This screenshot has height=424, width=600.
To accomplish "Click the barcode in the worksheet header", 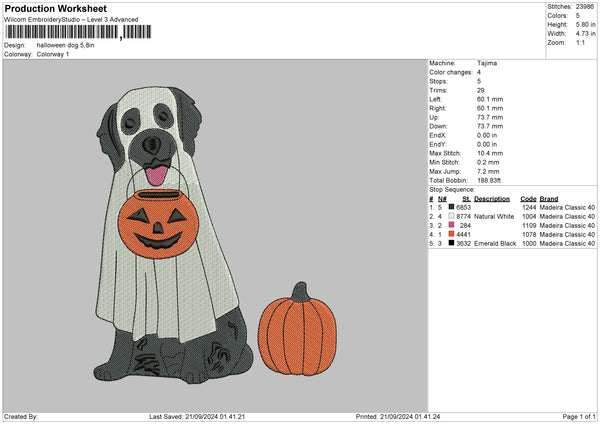I will 61,32.
